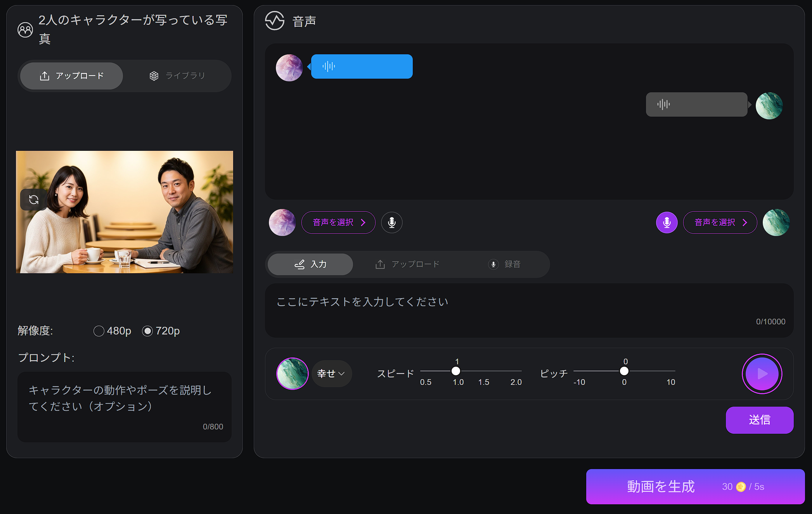This screenshot has height=514, width=812.
Task: Open left 音声を選択 voice selector
Action: (338, 223)
